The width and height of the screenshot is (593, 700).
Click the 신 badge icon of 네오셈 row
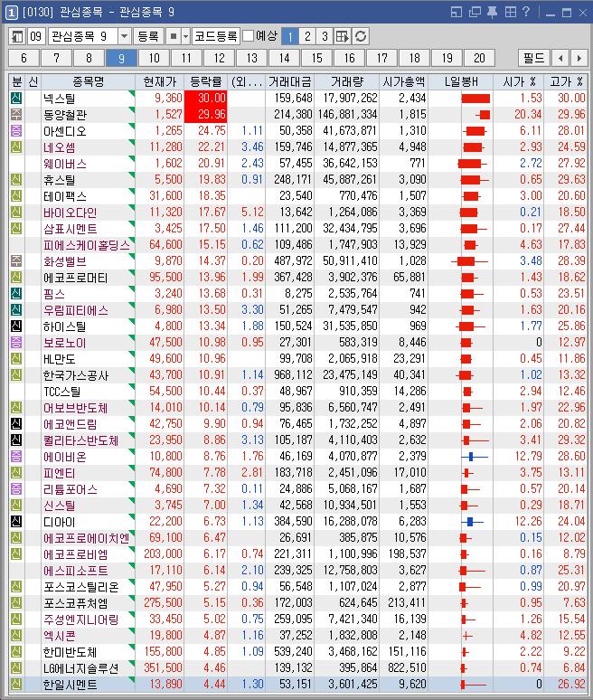[x=16, y=147]
